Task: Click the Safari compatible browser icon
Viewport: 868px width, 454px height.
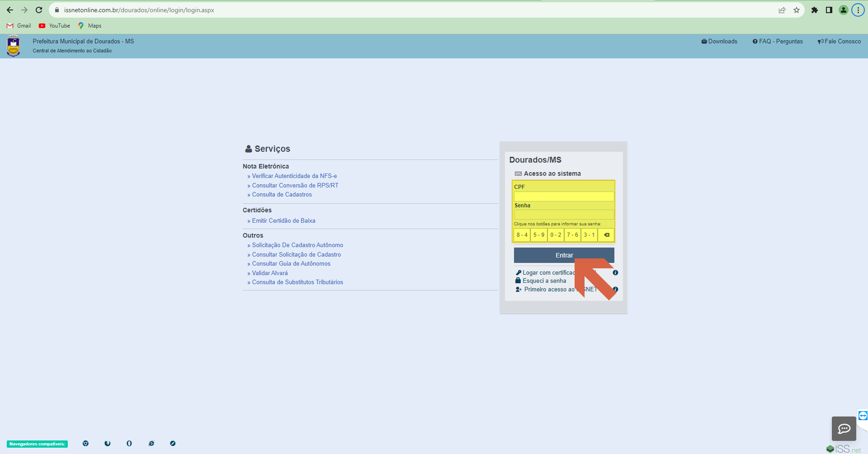Action: click(173, 444)
